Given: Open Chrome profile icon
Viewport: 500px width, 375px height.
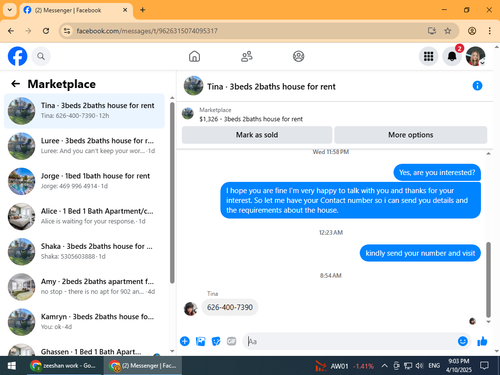Looking at the screenshot, I should pyautogui.click(x=472, y=31).
